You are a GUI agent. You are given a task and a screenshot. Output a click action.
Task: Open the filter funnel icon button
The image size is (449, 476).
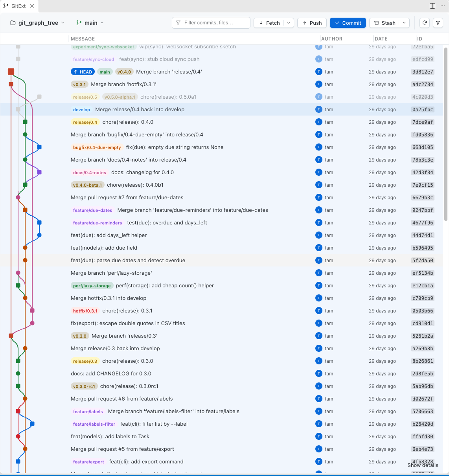tap(438, 23)
